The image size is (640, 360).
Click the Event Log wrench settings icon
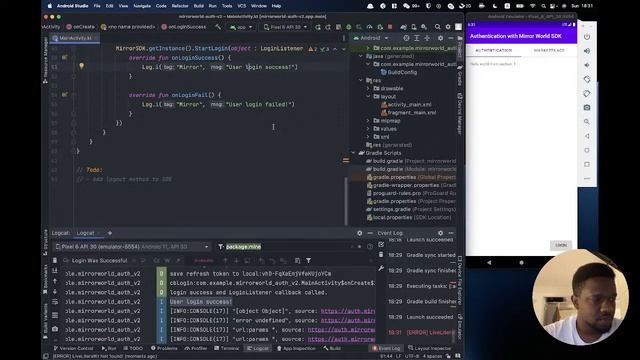381,268
